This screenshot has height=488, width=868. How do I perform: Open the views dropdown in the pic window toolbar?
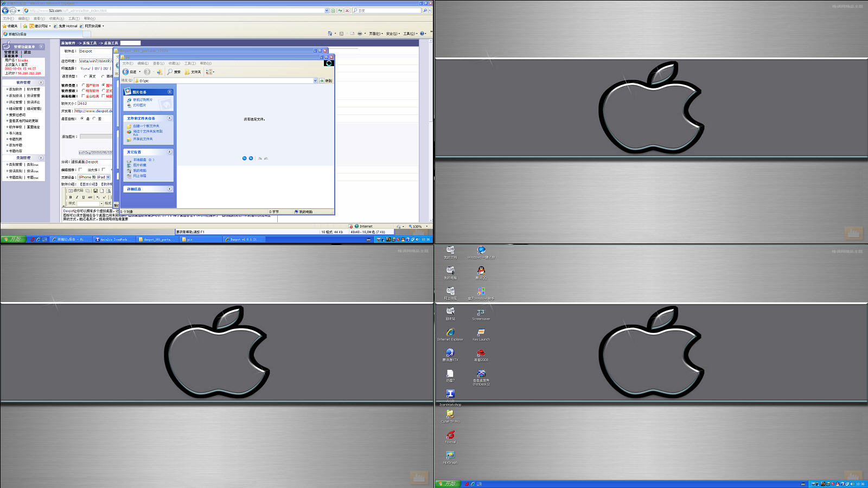210,72
